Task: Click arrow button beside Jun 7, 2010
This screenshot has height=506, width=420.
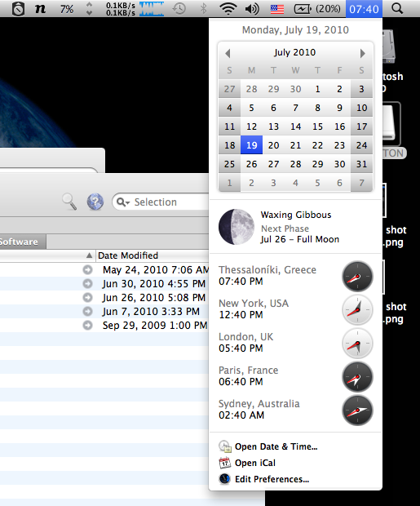Action: [x=87, y=311]
